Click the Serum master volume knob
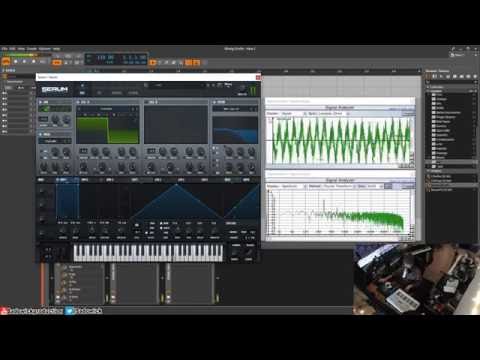This screenshot has width=480, height=360. [243, 88]
